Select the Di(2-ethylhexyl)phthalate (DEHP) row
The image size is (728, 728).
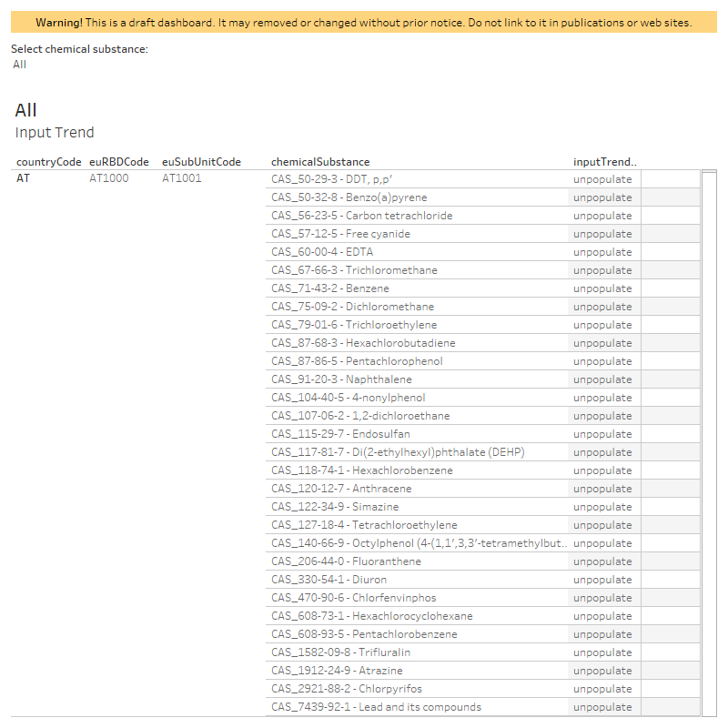tap(483, 452)
